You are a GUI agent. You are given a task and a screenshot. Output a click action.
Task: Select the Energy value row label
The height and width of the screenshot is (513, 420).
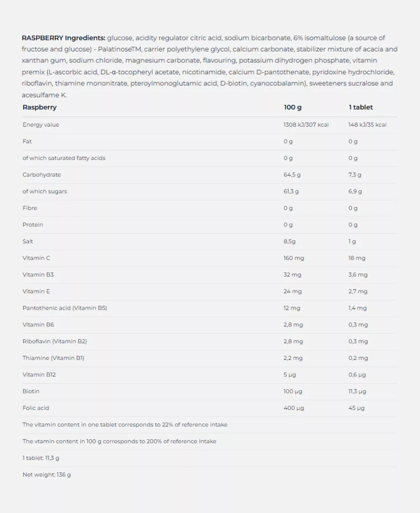click(41, 125)
